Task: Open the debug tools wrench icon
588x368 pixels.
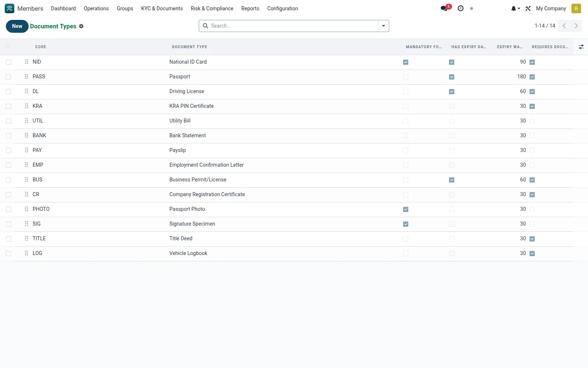Action: (528, 8)
